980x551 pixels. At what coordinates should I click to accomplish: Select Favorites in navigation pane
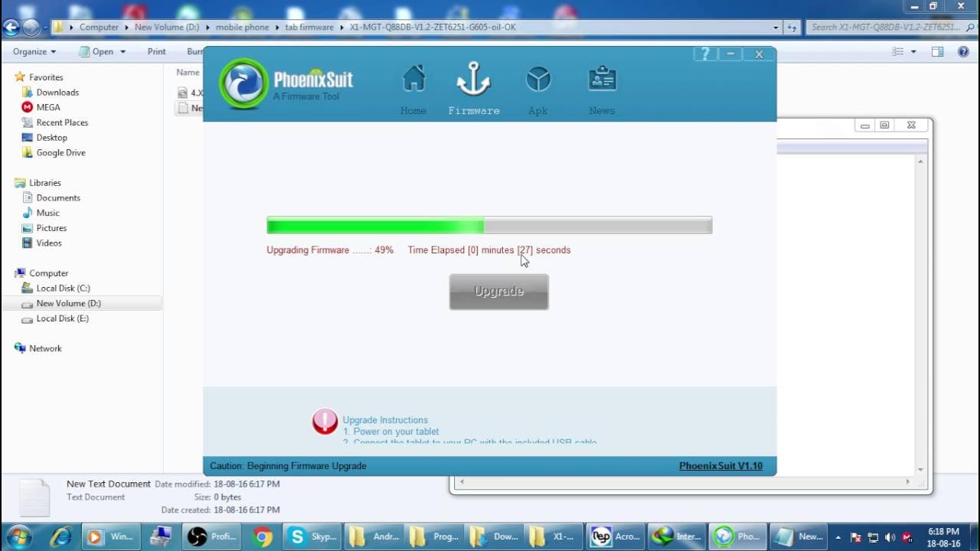[46, 77]
